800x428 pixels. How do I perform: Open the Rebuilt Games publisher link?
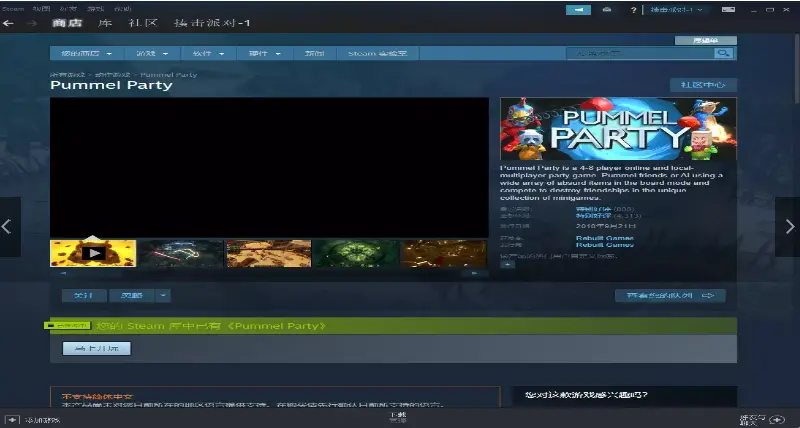point(605,245)
